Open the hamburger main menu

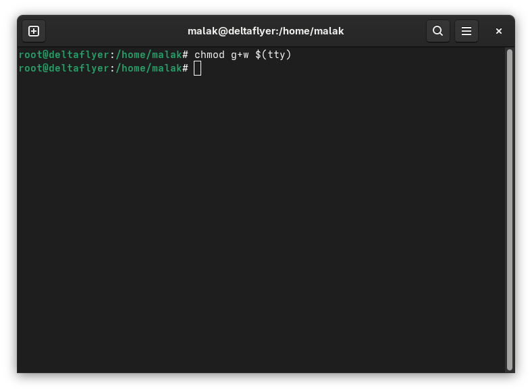(x=466, y=31)
